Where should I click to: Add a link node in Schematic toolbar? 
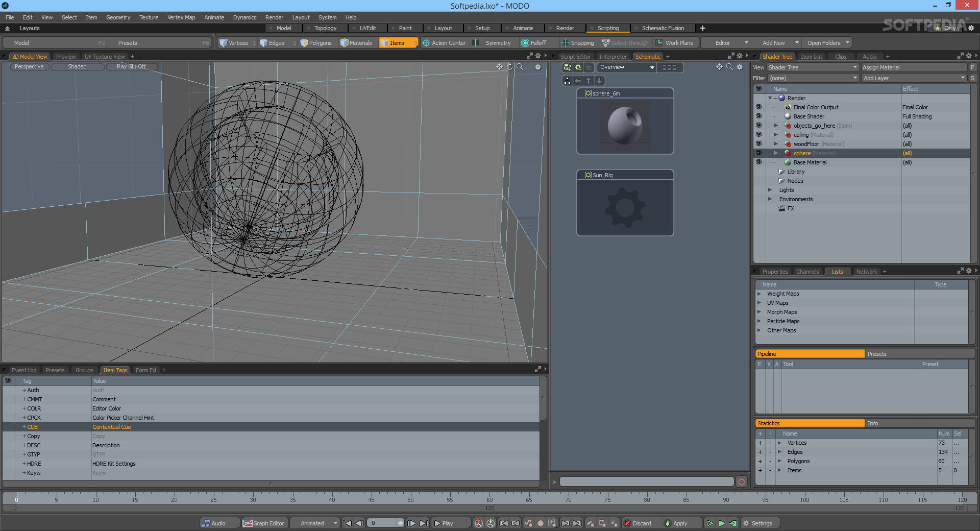[x=567, y=67]
